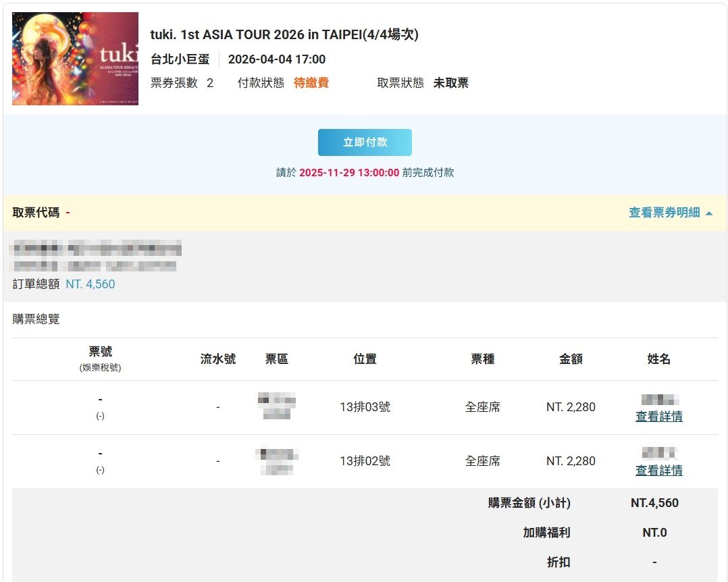The image size is (728, 582).
Task: Click the 位置 column header
Action: pos(365,359)
